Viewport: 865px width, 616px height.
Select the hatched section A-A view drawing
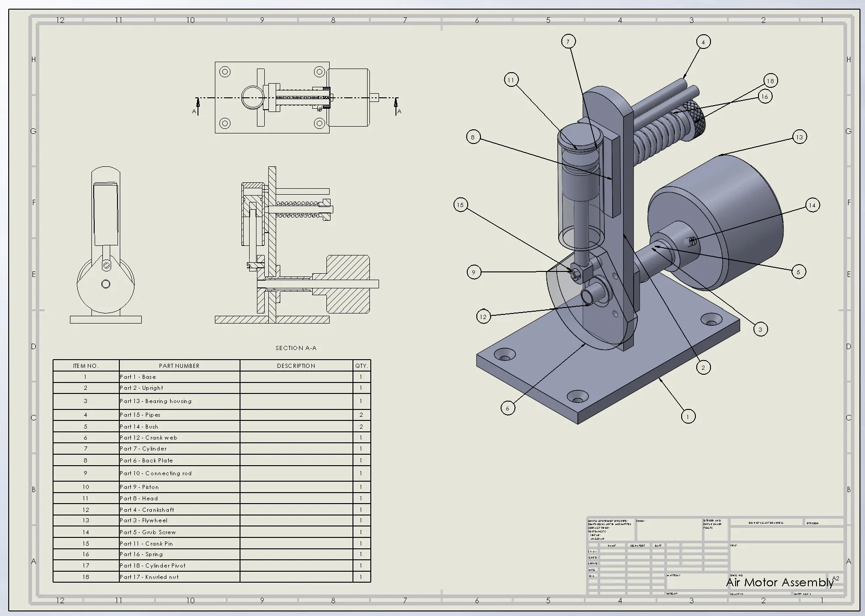[x=297, y=245]
